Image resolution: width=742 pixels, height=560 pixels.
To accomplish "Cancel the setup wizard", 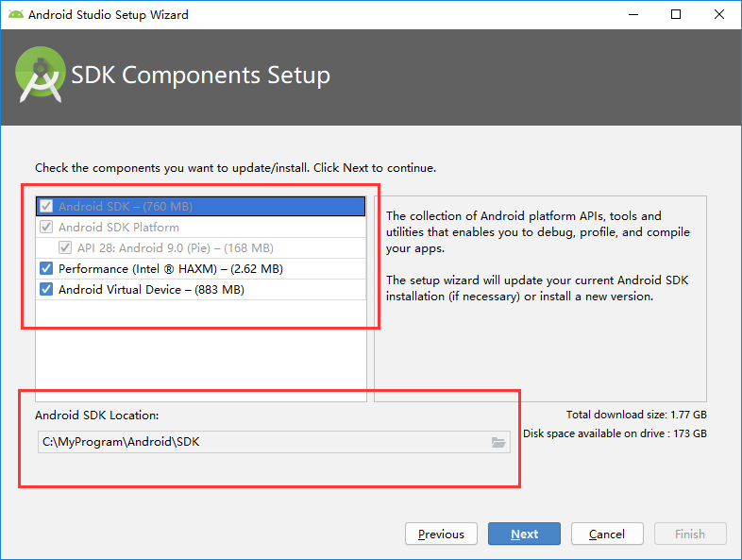I will (x=607, y=534).
